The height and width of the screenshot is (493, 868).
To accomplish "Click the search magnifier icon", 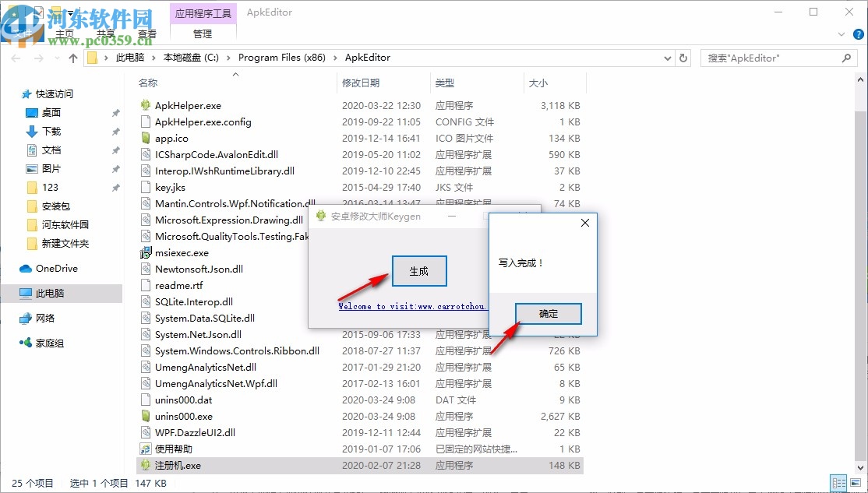I will pyautogui.click(x=846, y=58).
